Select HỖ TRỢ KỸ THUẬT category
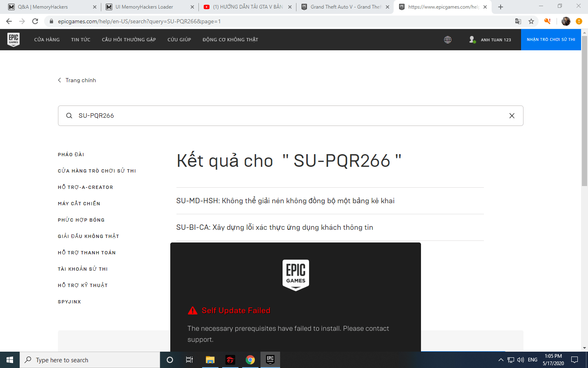This screenshot has height=368, width=588. (x=83, y=285)
